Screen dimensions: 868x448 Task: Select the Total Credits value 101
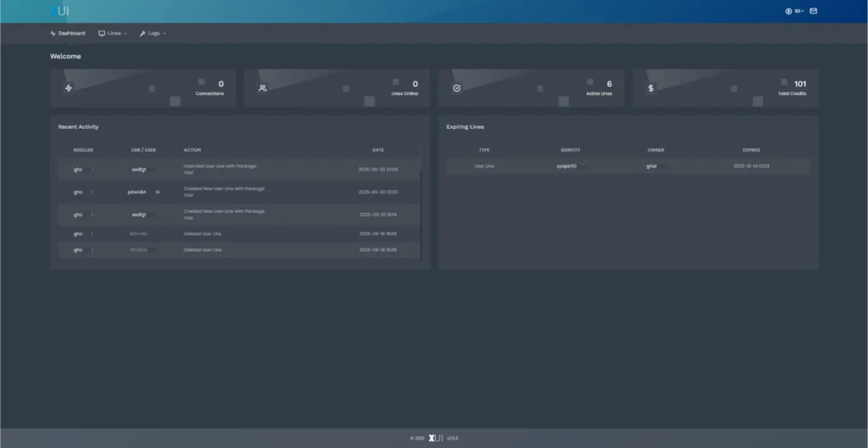pos(800,84)
